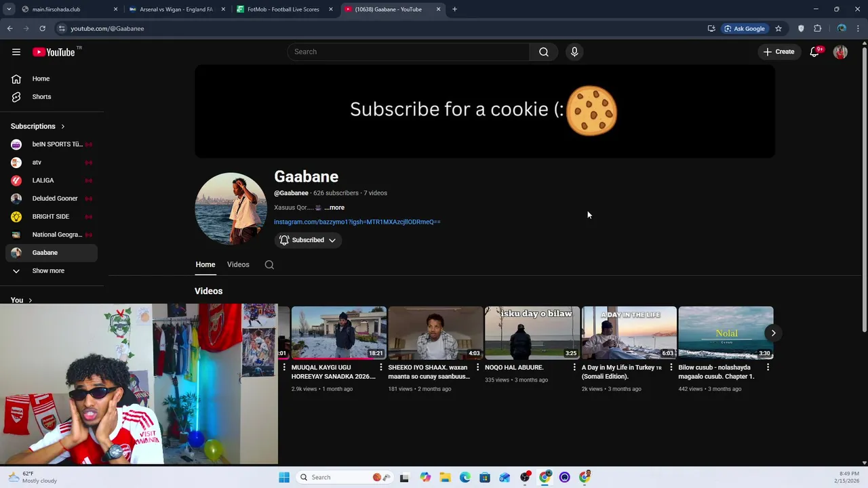Open the YouTube account avatar menu

tap(840, 52)
